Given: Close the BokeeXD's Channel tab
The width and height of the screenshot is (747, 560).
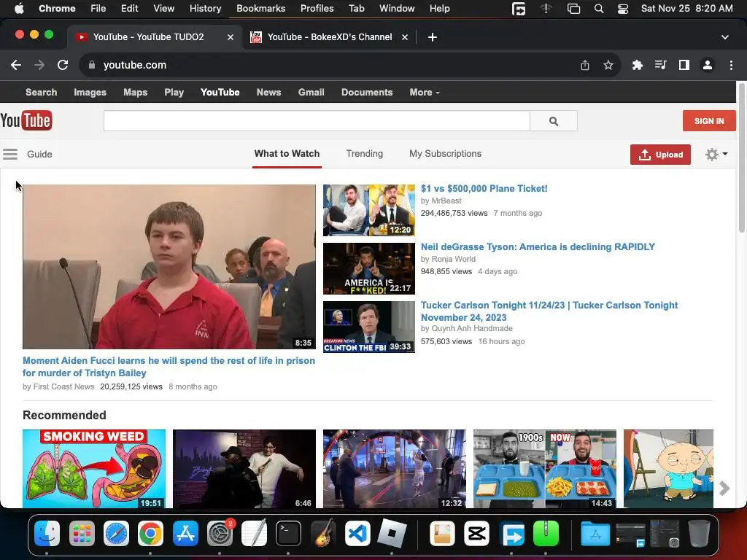Looking at the screenshot, I should [404, 37].
